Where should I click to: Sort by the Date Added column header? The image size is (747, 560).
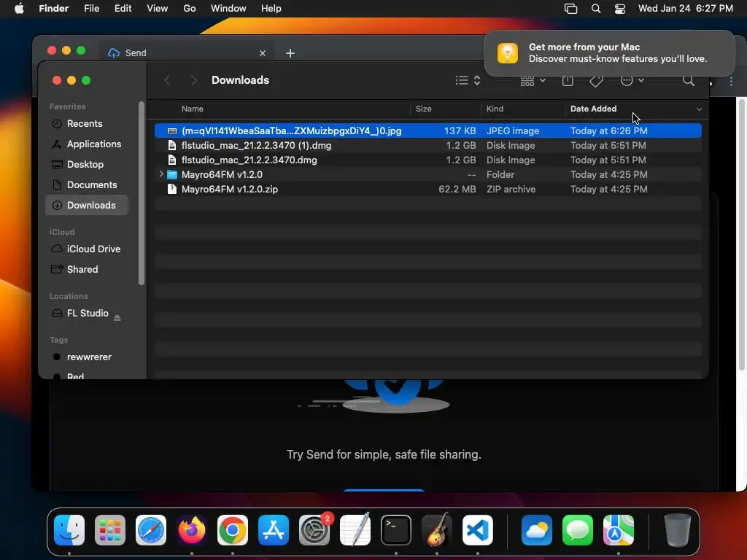(x=593, y=109)
